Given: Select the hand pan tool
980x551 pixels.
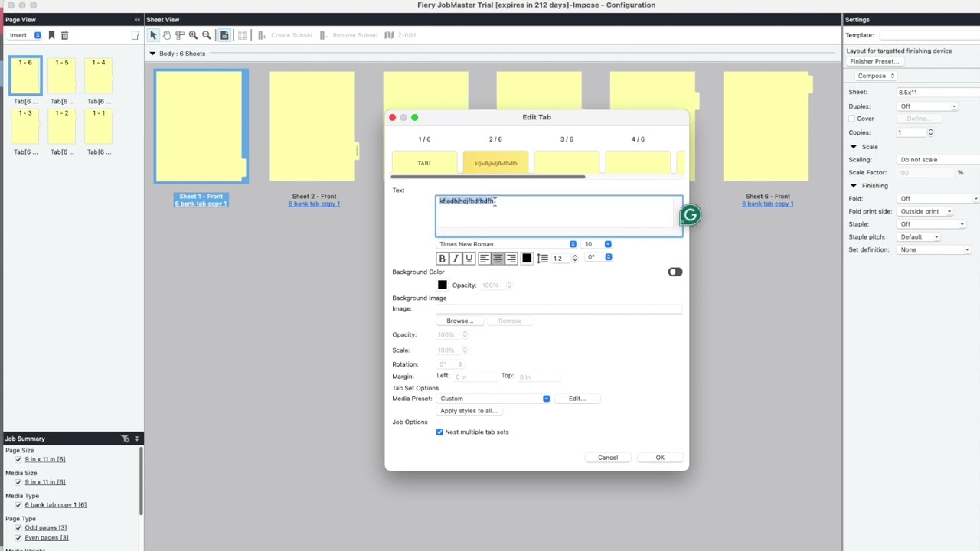Looking at the screenshot, I should (x=166, y=35).
